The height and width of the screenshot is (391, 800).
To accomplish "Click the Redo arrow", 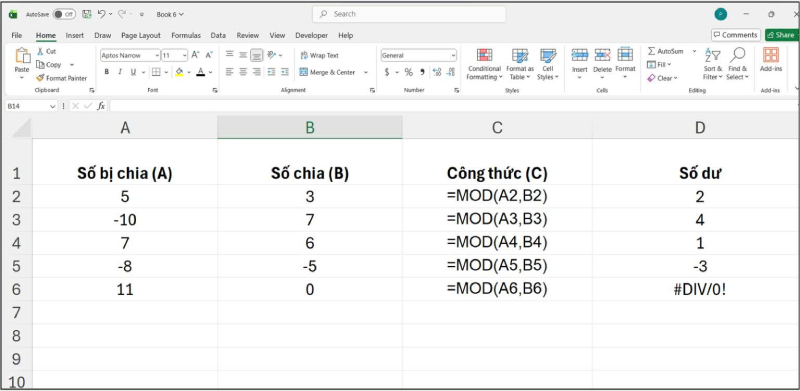I will [x=122, y=14].
